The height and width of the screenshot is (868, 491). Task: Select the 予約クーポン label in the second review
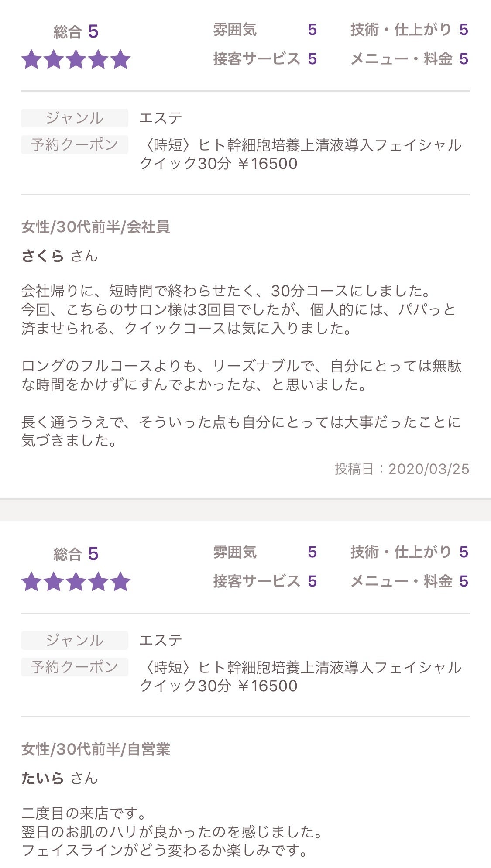(75, 667)
